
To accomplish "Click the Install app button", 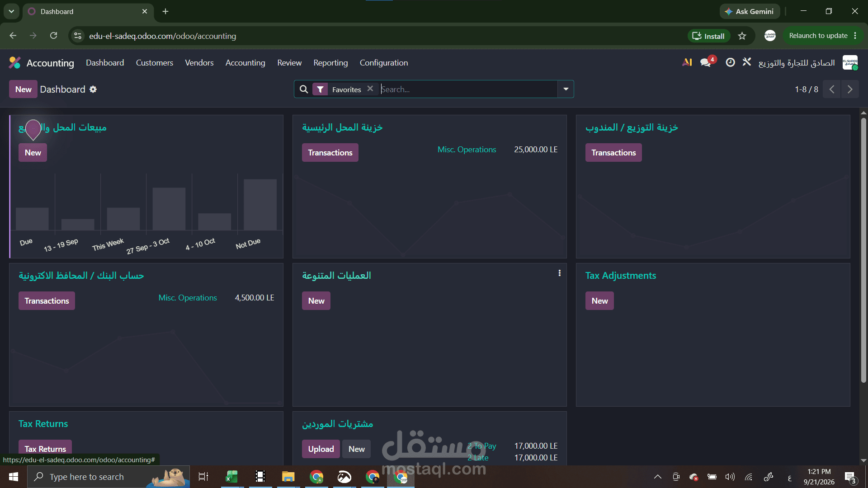I will point(708,36).
